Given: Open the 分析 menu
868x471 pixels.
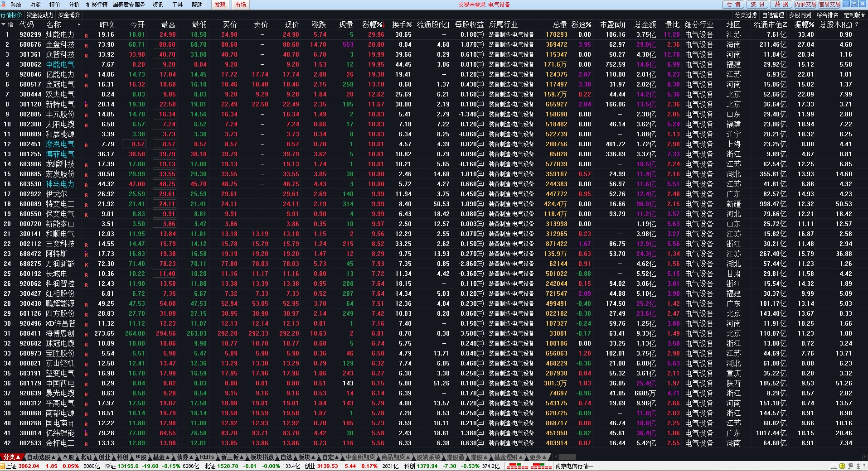Looking at the screenshot, I should click(74, 5).
